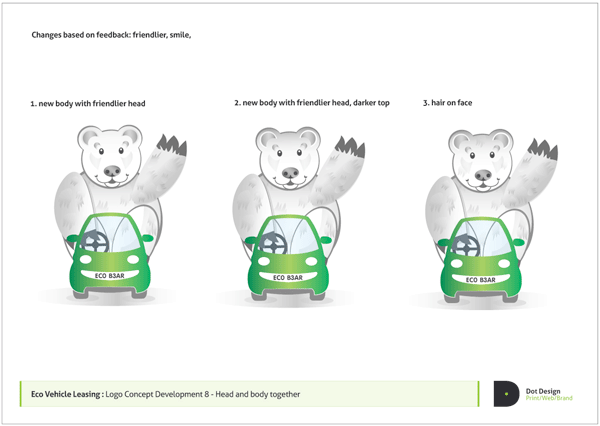Click the caption '1. new body with friendlier head'

tap(88, 103)
